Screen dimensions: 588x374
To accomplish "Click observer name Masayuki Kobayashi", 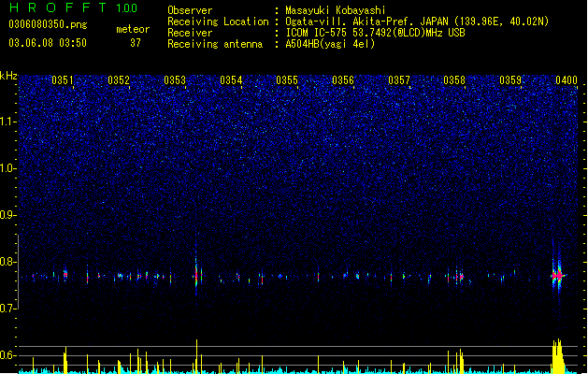I will tap(336, 10).
